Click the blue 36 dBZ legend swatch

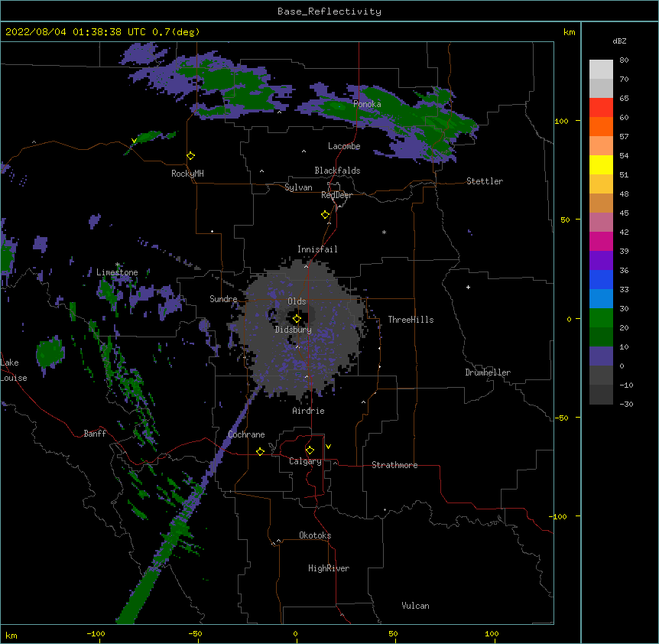point(601,279)
